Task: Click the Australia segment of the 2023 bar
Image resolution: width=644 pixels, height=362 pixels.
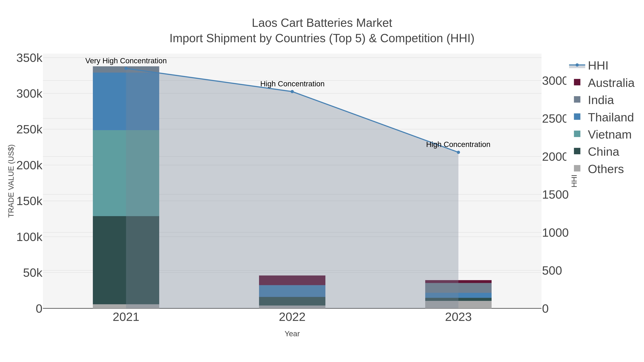Action: click(458, 282)
